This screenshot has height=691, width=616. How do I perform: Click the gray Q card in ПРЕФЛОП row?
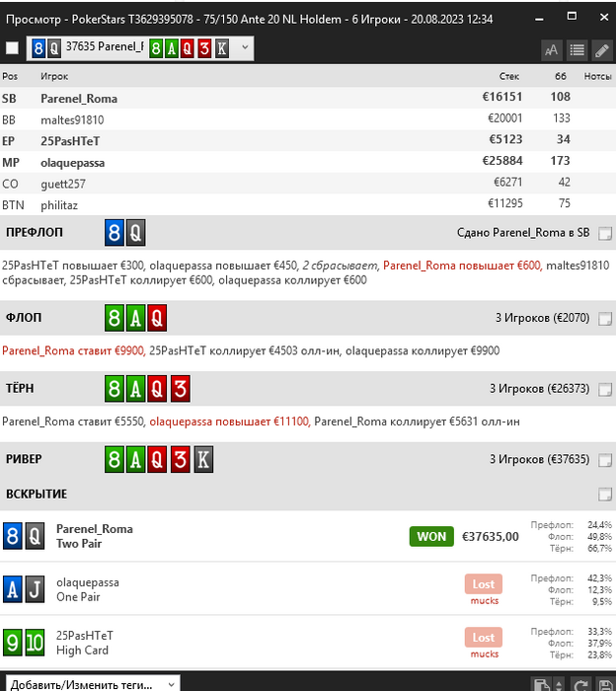pyautogui.click(x=135, y=233)
